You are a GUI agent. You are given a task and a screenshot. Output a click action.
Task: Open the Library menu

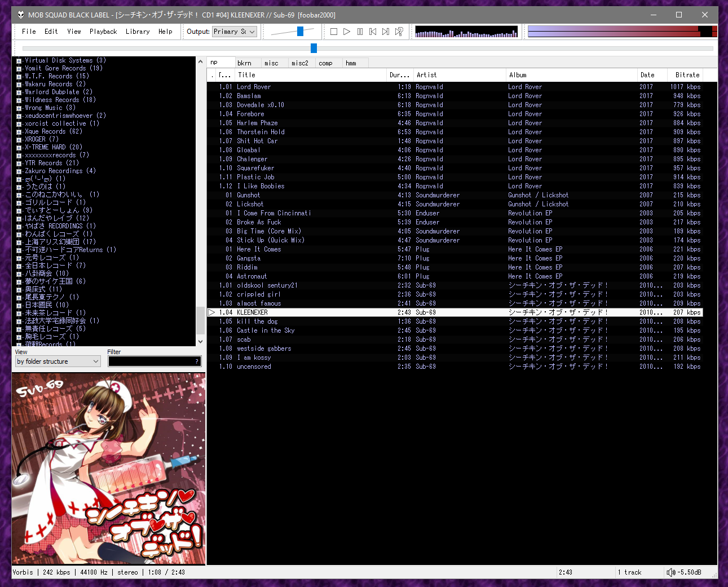[138, 32]
